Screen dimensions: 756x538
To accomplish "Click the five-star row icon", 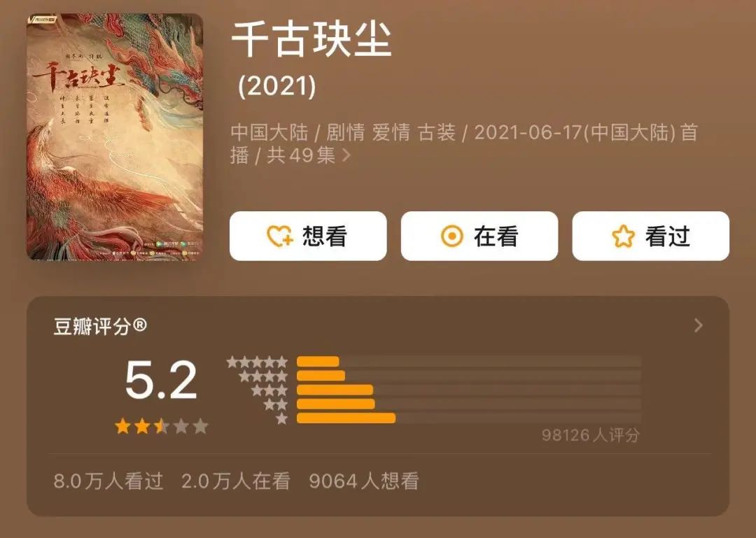I will pyautogui.click(x=257, y=362).
